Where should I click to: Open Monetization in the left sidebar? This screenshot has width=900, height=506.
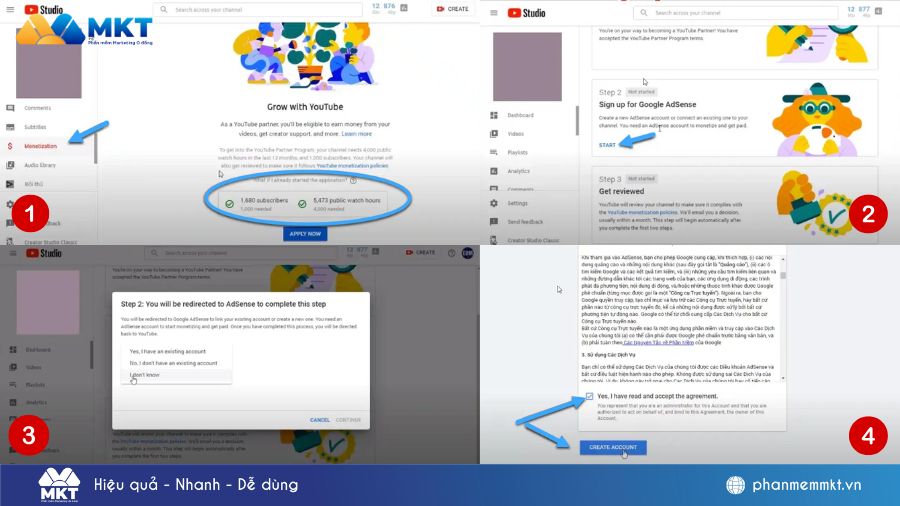coord(40,146)
